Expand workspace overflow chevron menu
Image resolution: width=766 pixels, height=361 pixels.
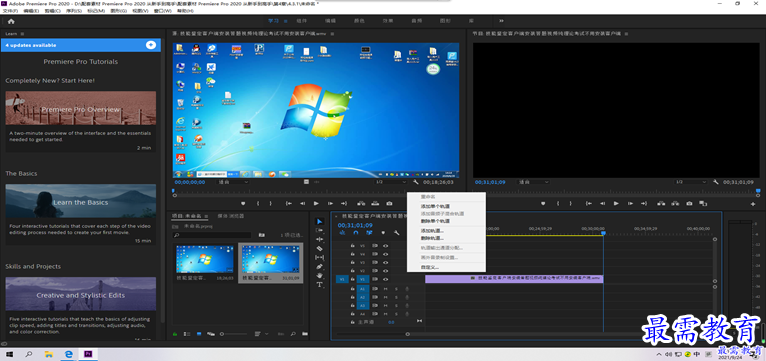(501, 21)
